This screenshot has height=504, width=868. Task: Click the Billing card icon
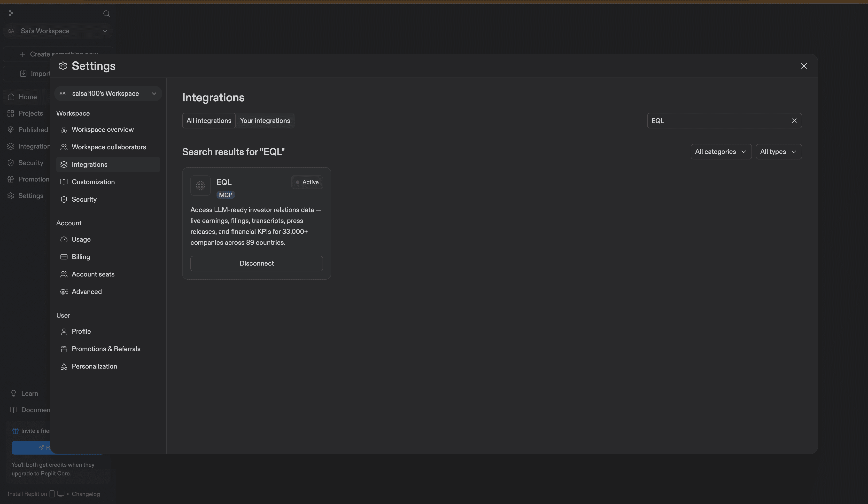pos(64,257)
